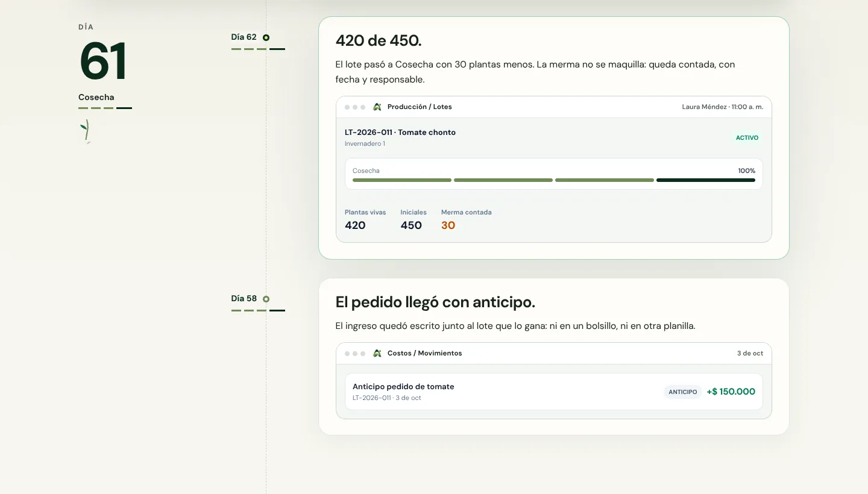Click the Iniciales value 450
868x494 pixels.
[411, 225]
